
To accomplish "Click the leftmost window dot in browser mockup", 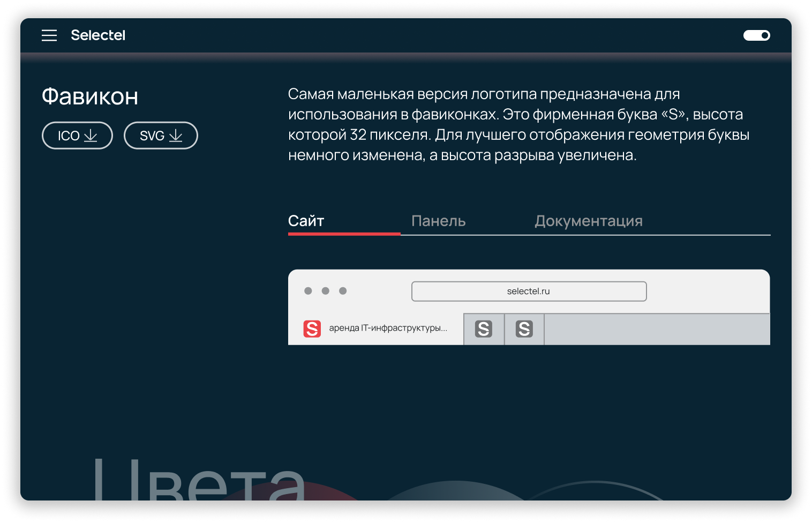I will [x=308, y=291].
